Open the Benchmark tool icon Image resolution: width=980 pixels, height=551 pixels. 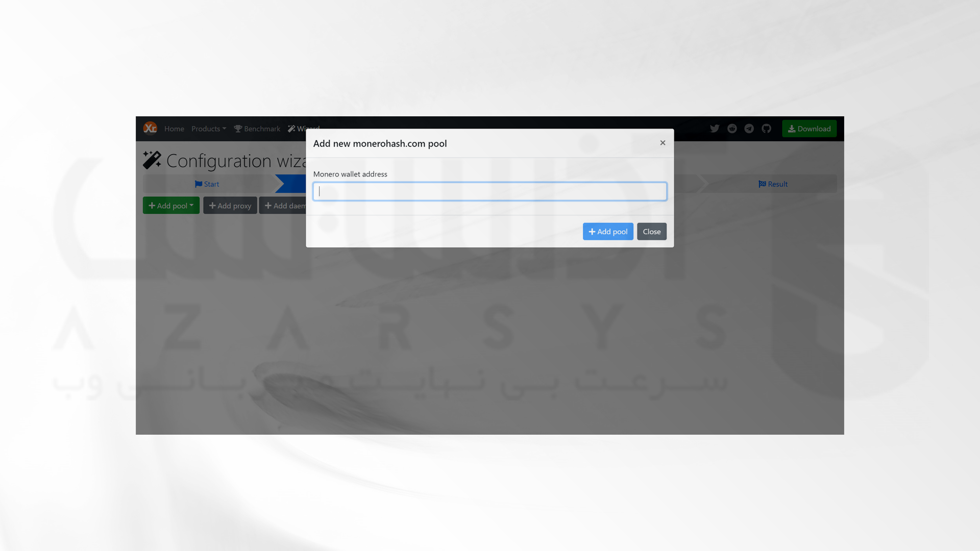[x=238, y=128]
